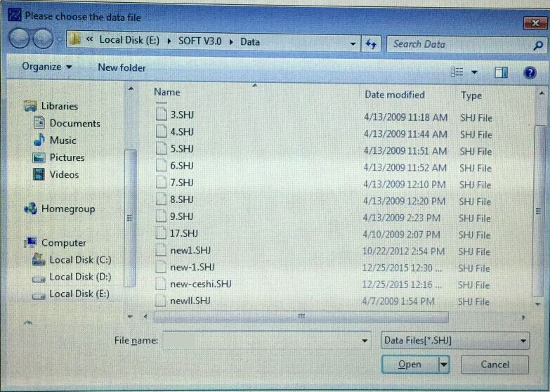The width and height of the screenshot is (550, 392).
Task: Open the File name history dropdown
Action: (x=365, y=341)
